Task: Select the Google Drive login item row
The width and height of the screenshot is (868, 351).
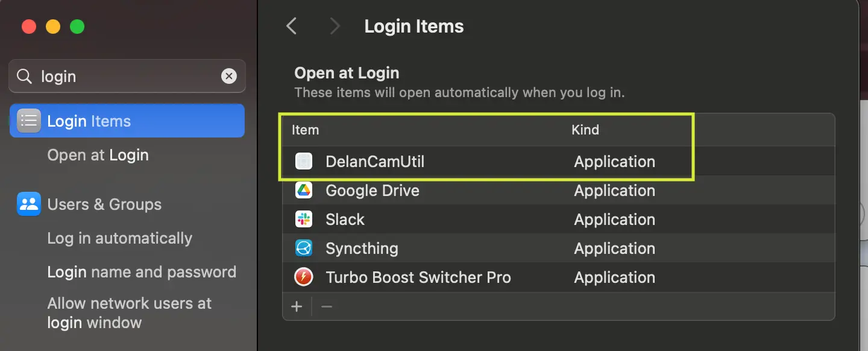Action: point(422,190)
